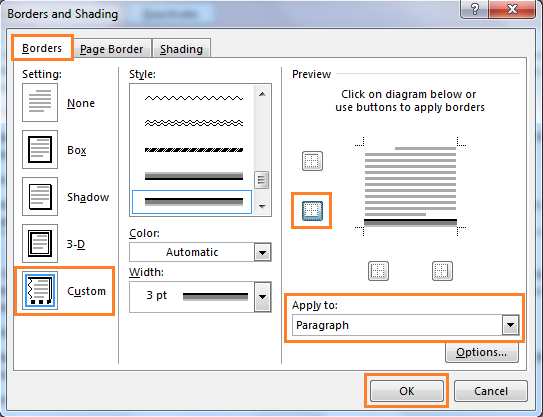The image size is (543, 417).
Task: Expand the Apply to dropdown arrow
Action: point(510,325)
